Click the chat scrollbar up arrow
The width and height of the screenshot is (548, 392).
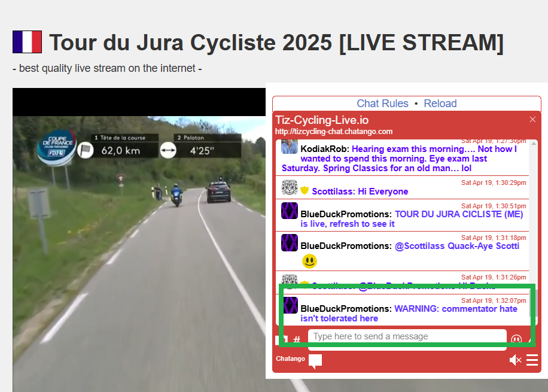[x=533, y=144]
